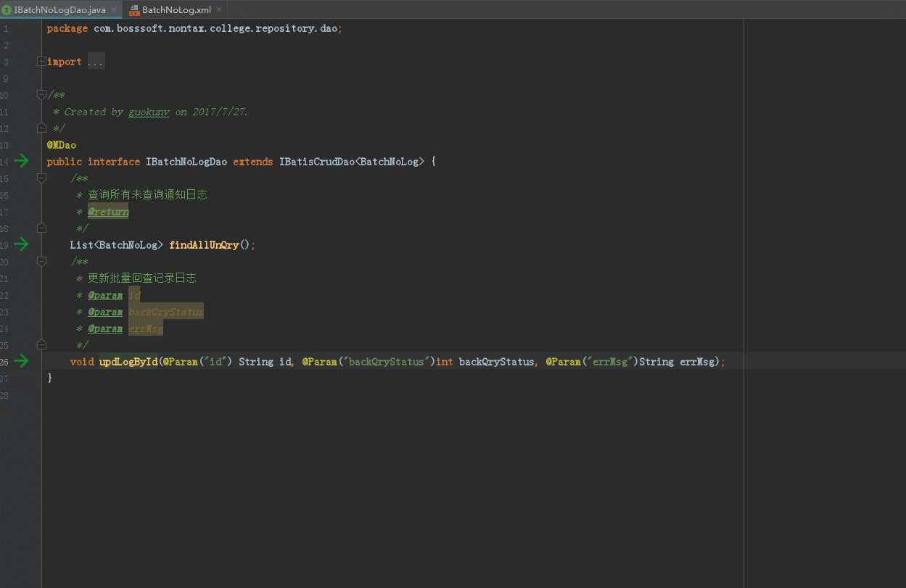Viewport: 906px width, 588px height.
Task: Expand the collapsed import block
Action: click(41, 62)
